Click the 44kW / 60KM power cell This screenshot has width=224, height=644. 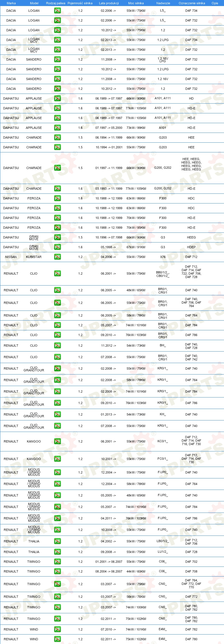(x=136, y=571)
